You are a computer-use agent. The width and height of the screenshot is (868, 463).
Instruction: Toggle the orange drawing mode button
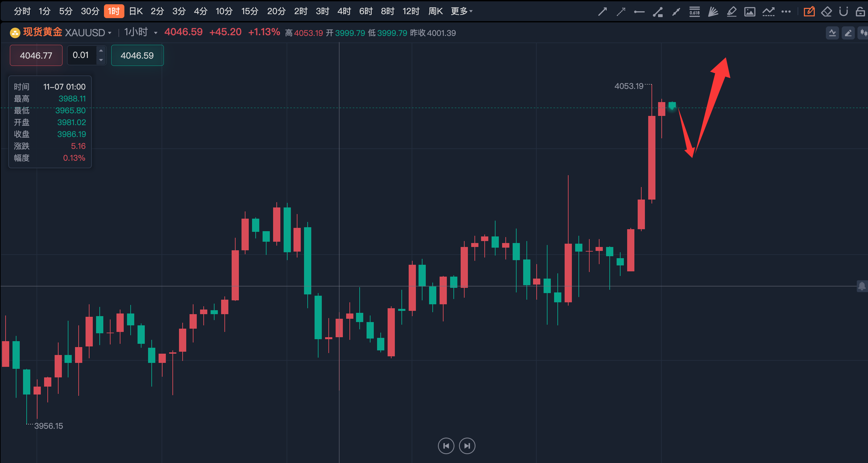(809, 12)
